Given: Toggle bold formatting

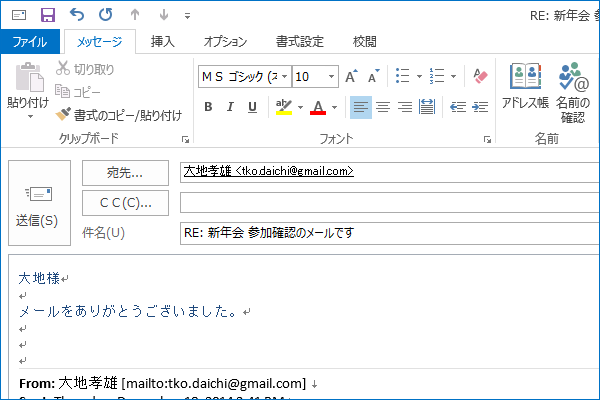Looking at the screenshot, I should 208,107.
